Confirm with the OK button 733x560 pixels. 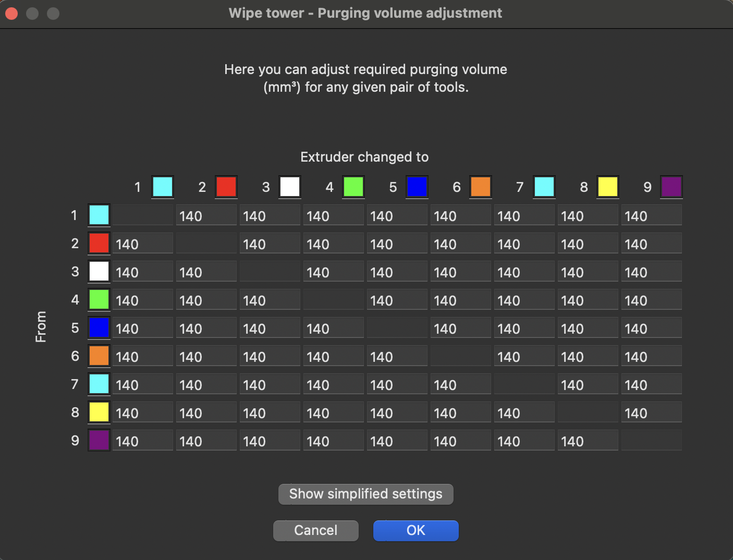(416, 530)
